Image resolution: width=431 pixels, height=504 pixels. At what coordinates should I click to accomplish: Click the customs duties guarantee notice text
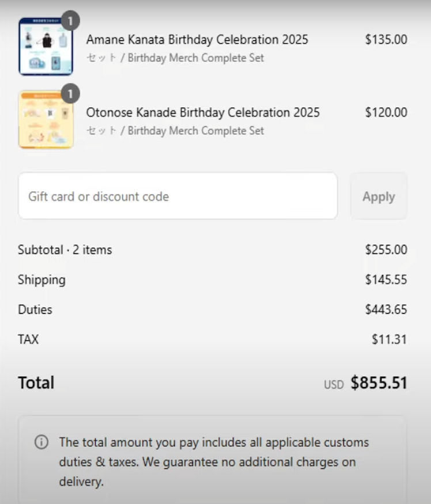click(x=213, y=462)
